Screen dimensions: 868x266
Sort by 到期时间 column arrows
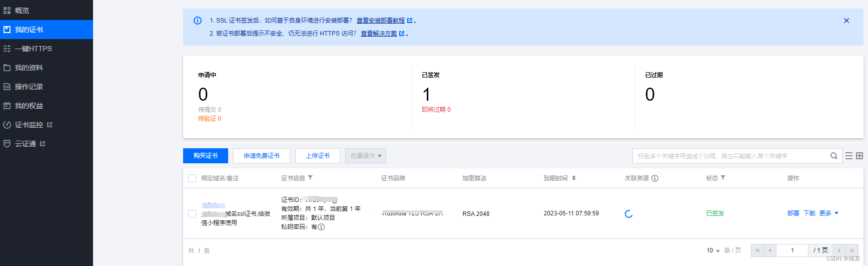coord(574,178)
